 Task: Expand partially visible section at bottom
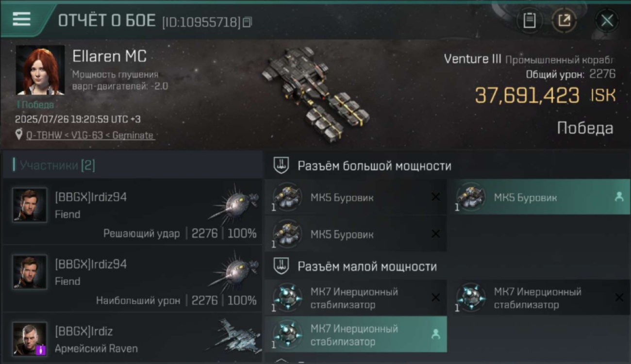pos(448,360)
